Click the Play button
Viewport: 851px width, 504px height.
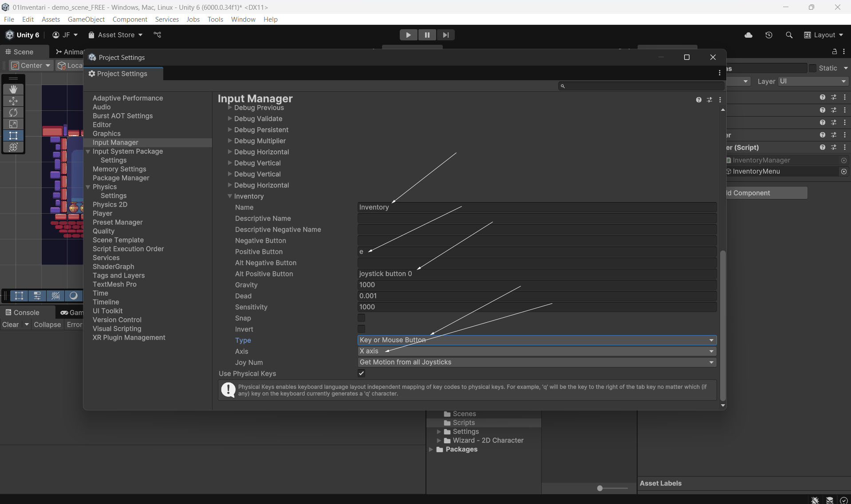[408, 35]
